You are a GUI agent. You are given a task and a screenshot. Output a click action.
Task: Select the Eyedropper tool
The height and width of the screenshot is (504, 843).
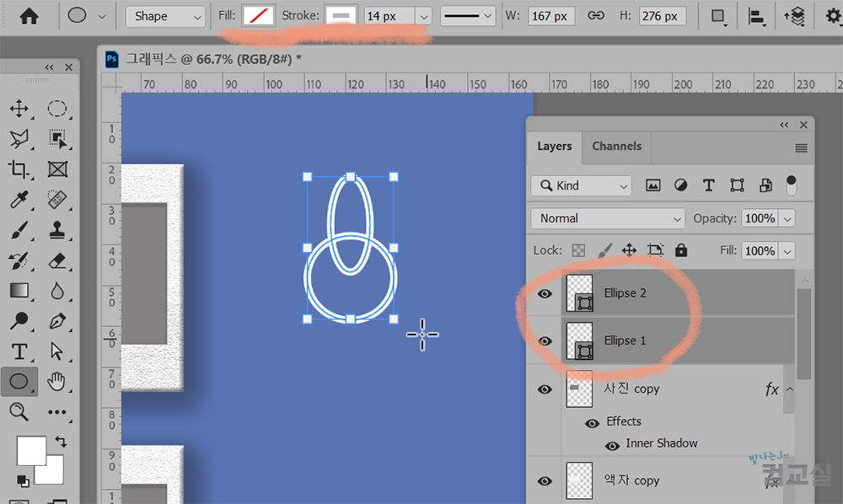(19, 200)
